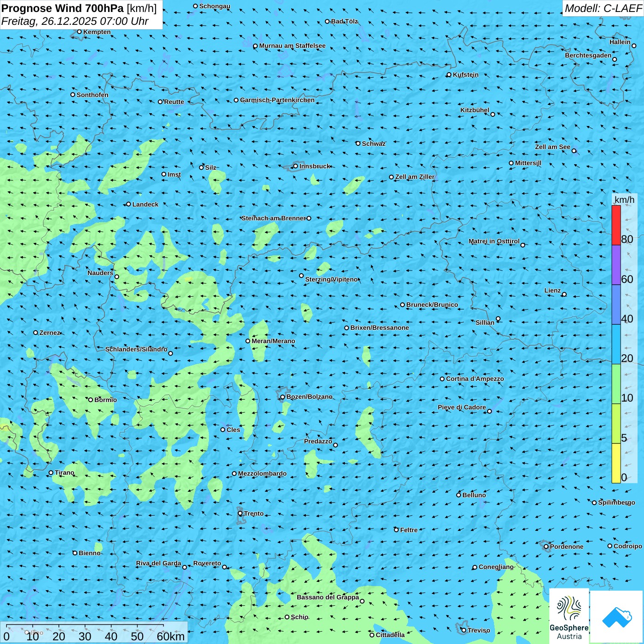Click the Bad Tölz city label
The width and height of the screenshot is (644, 644).
coord(345,21)
